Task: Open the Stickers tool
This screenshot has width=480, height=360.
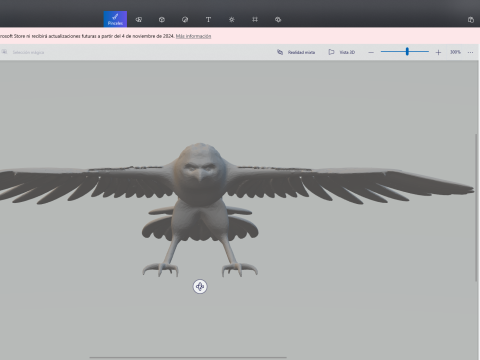Action: coord(185,20)
